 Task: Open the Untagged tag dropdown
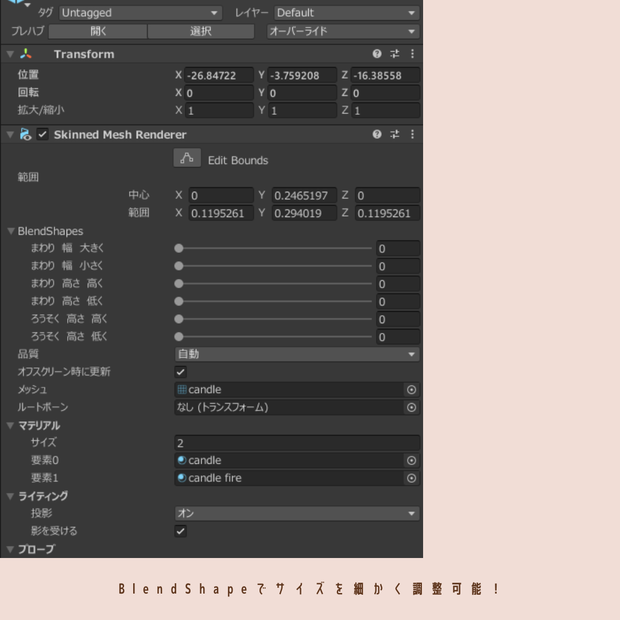click(x=140, y=13)
